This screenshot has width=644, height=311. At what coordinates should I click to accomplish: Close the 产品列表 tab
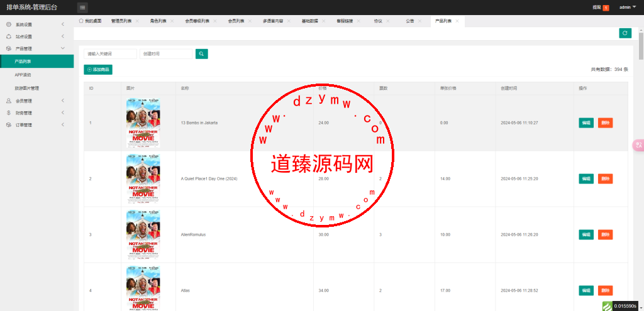click(x=457, y=21)
